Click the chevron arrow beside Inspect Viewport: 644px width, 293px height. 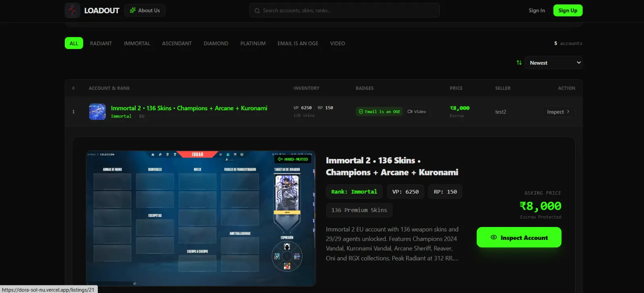[x=568, y=112]
